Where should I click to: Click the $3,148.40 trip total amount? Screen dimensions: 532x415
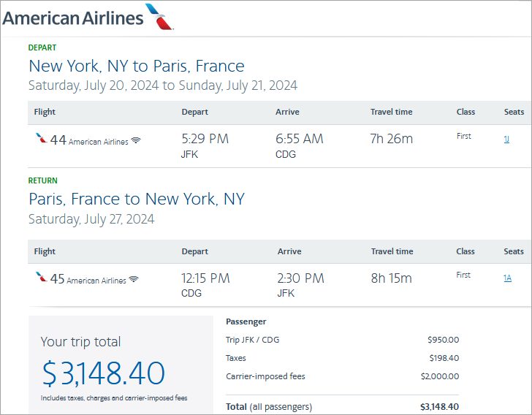[103, 373]
